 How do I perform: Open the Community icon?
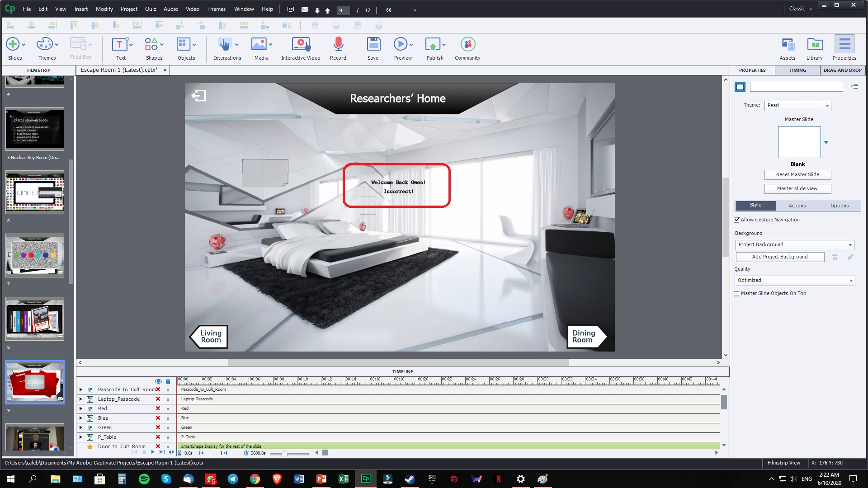[468, 44]
